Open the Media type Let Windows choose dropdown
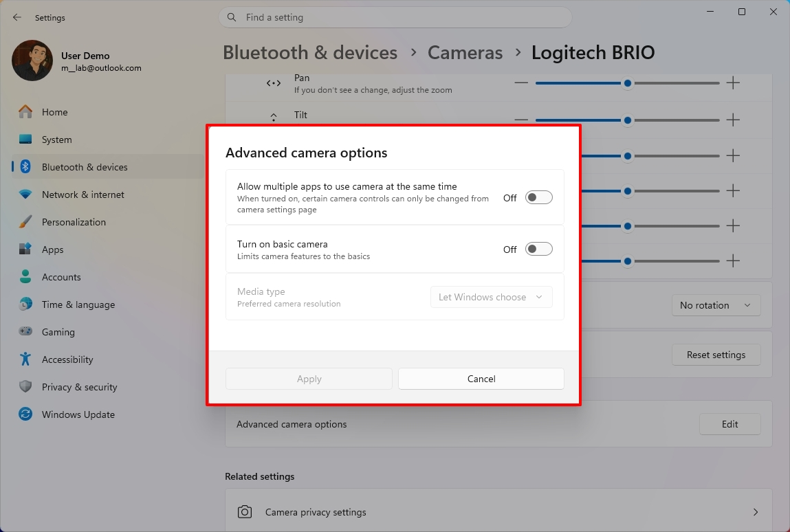The height and width of the screenshot is (532, 790). click(x=491, y=297)
